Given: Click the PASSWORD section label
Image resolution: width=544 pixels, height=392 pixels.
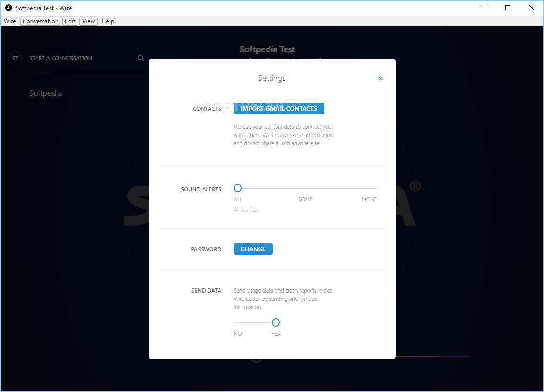Looking at the screenshot, I should point(206,249).
